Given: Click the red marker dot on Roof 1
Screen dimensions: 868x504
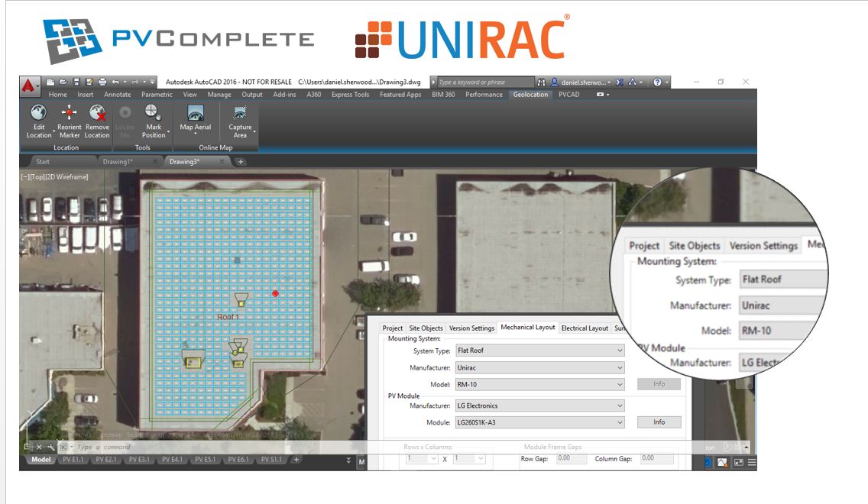Looking at the screenshot, I should pos(275,293).
